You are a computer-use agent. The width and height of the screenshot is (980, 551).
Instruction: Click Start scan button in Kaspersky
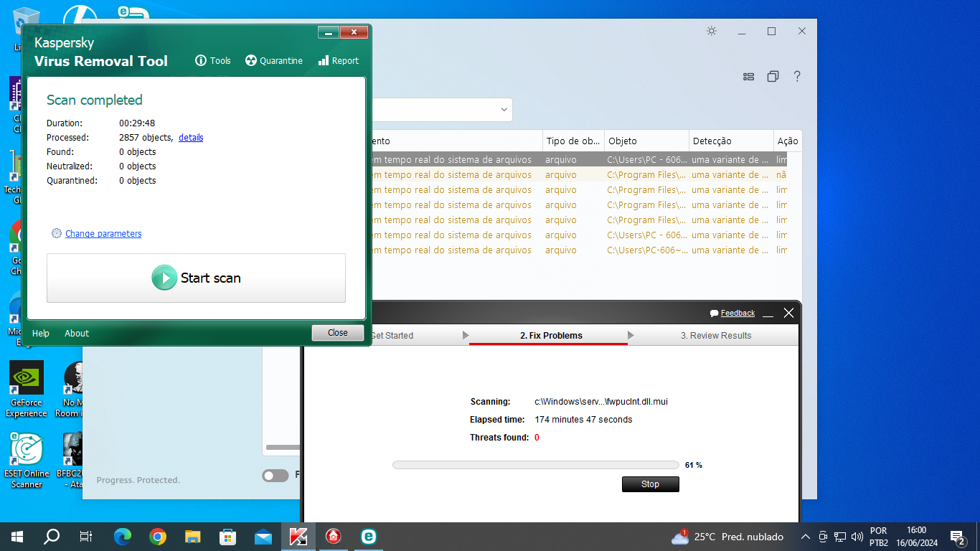click(x=196, y=278)
